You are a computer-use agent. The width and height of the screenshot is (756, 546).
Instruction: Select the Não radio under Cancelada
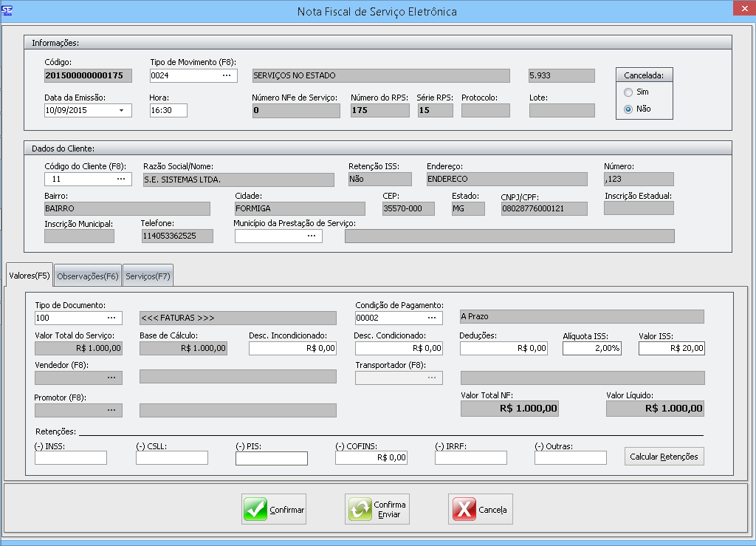click(628, 109)
